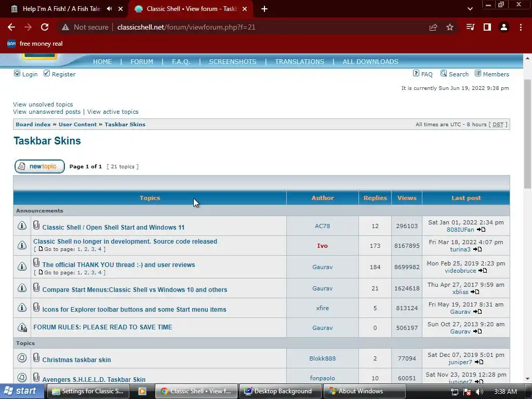The image size is (532, 399).
Task: Click the Windows start button
Action: pos(21,391)
